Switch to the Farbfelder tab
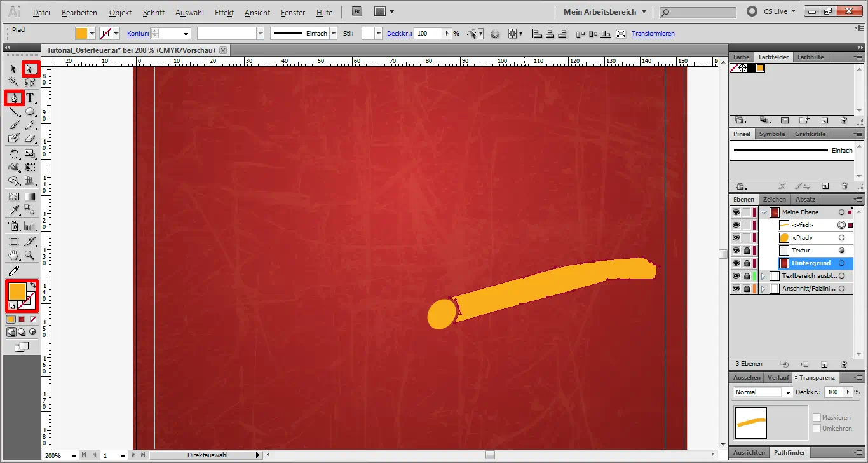The width and height of the screenshot is (868, 463). pyautogui.click(x=773, y=57)
